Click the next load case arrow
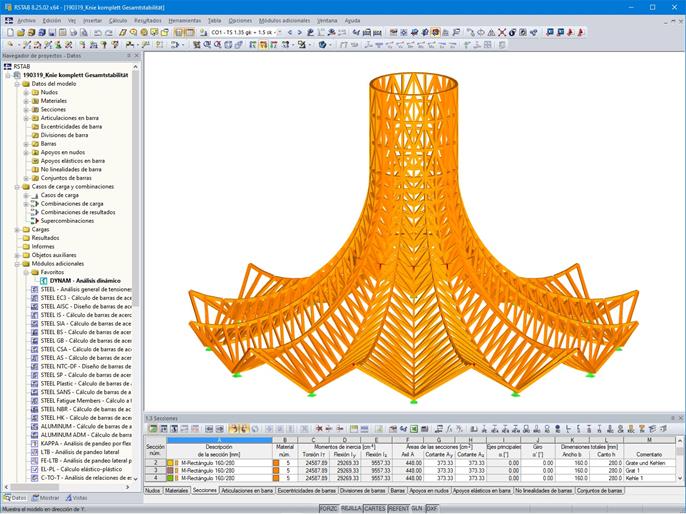Viewport: 686px width, 514px height. pyautogui.click(x=299, y=32)
